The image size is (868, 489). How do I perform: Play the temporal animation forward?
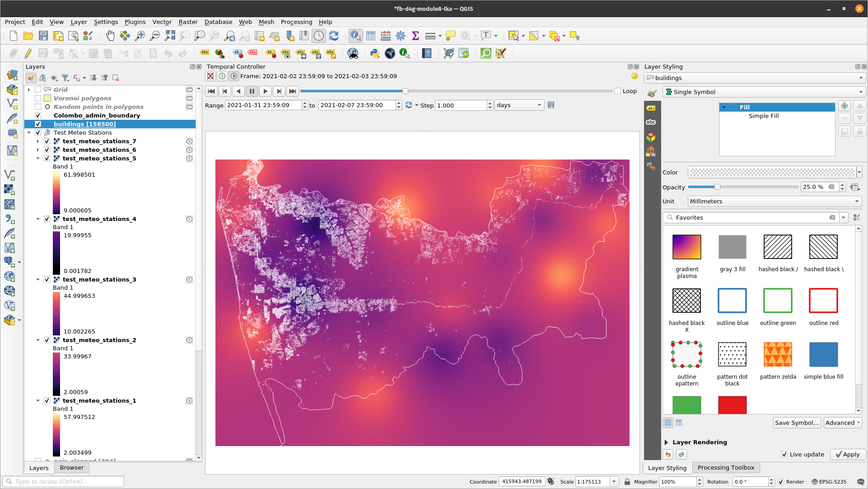click(266, 91)
